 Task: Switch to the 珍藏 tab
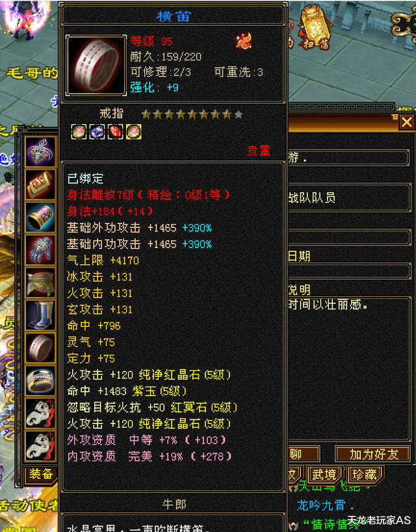pos(365,474)
